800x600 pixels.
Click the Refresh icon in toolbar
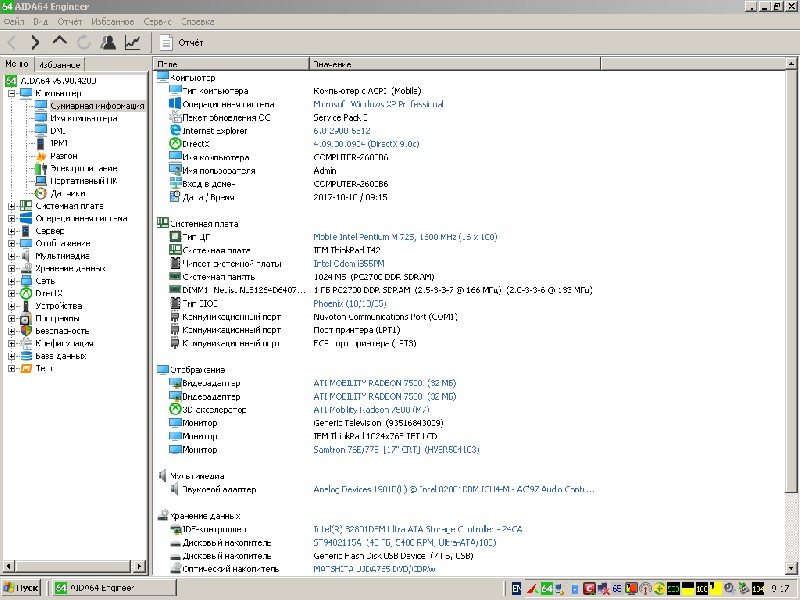tap(83, 42)
